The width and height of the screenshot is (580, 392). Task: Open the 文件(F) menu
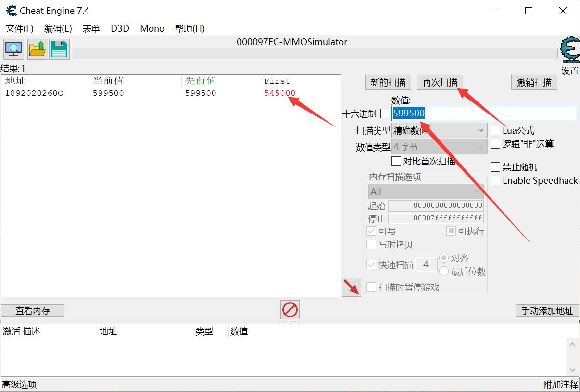[x=20, y=28]
